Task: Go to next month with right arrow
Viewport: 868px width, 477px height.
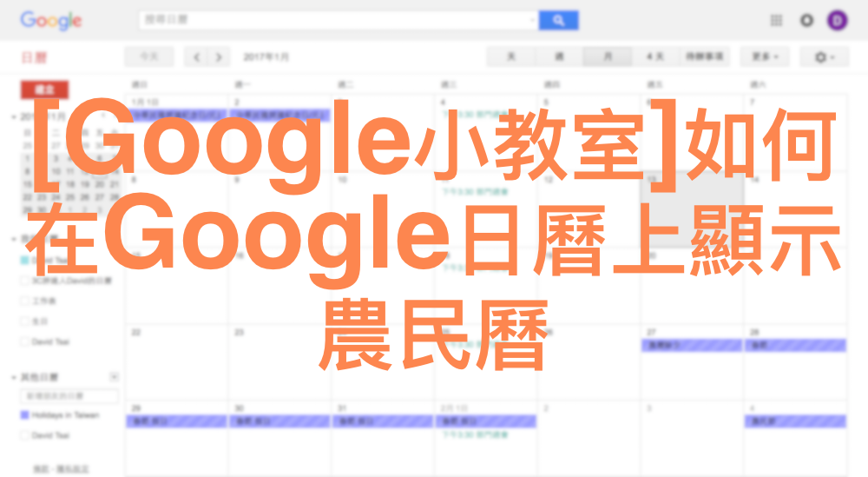Action: click(x=219, y=56)
